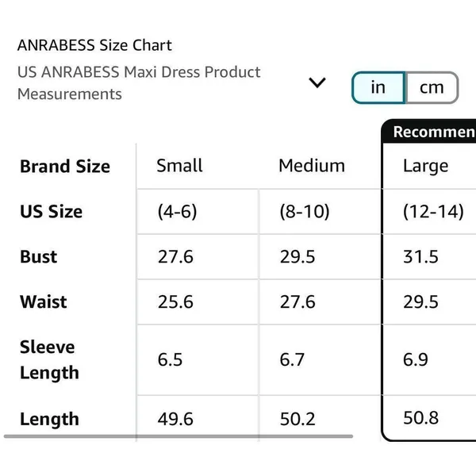The image size is (476, 476).
Task: Open US ANRABESS Maxi Dress Product Measurements selector
Action: click(x=171, y=83)
